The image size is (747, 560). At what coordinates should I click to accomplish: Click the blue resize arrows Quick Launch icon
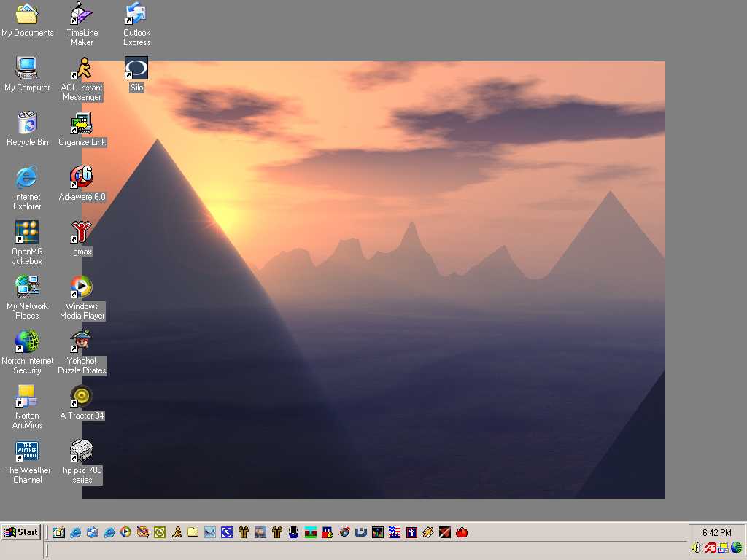coord(227,532)
